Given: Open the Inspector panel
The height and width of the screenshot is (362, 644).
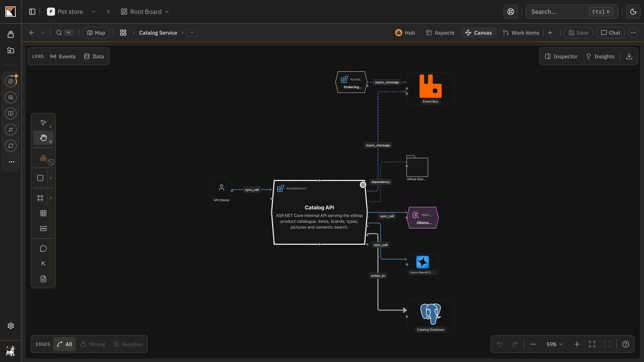Looking at the screenshot, I should [x=561, y=57].
